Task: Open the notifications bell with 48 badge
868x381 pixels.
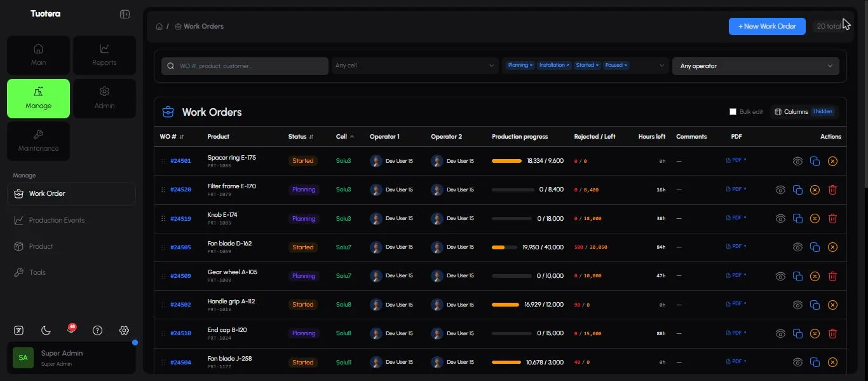Action: point(71,329)
